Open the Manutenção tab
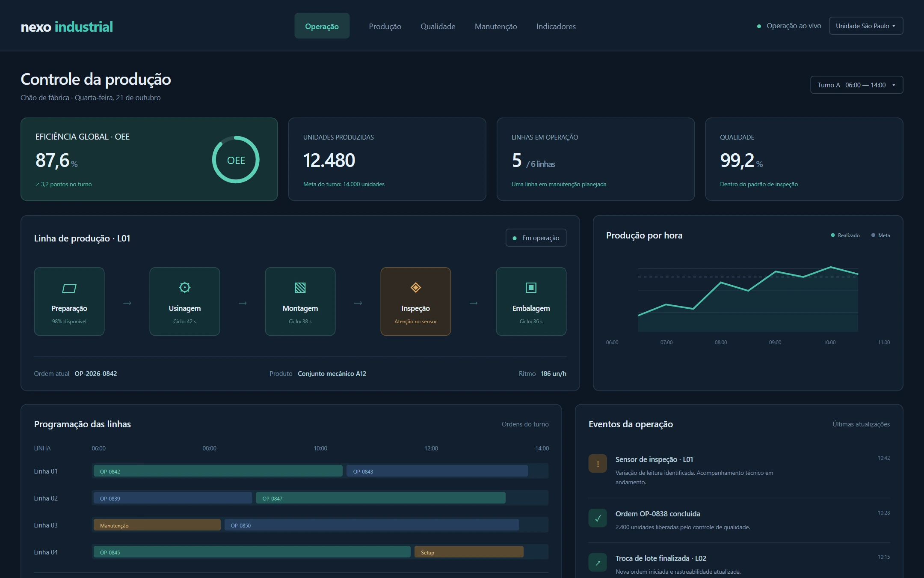The image size is (924, 578). coord(496,26)
